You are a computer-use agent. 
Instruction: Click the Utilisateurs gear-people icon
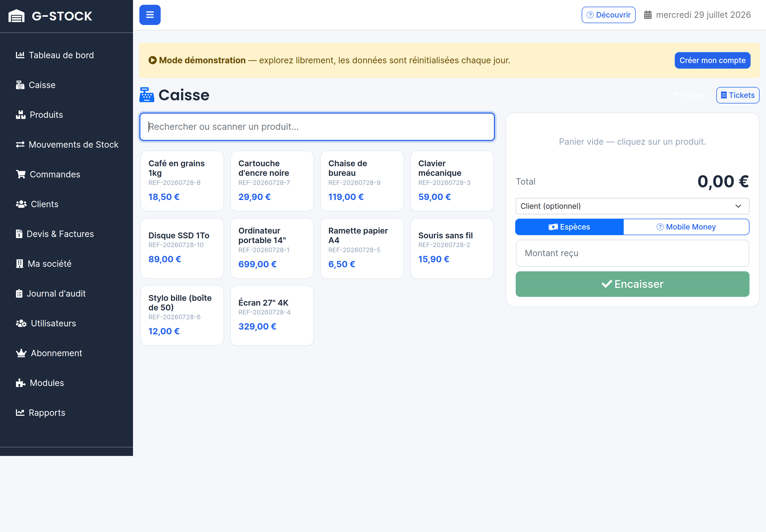coord(21,323)
